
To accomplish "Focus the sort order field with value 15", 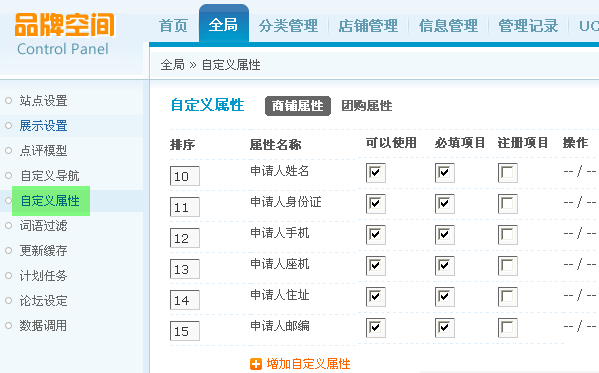I will coord(185,331).
